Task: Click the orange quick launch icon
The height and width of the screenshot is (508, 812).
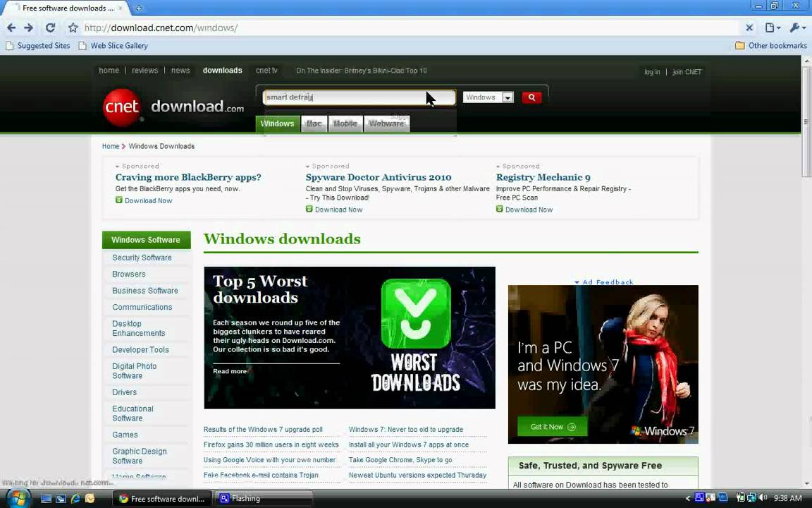Action: click(90, 499)
